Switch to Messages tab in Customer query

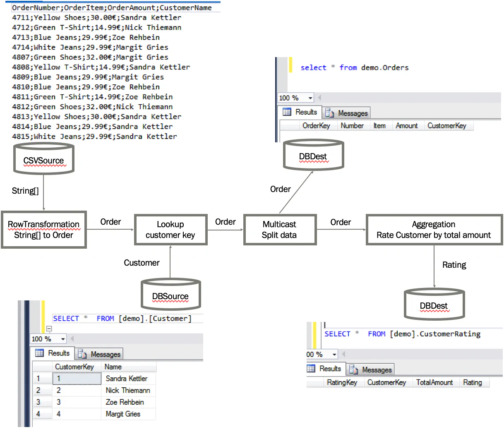point(99,354)
